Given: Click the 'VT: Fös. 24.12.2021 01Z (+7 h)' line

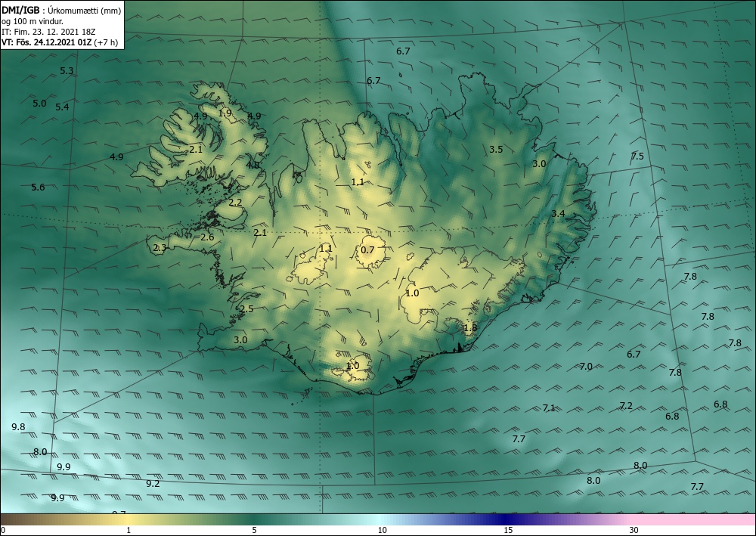Looking at the screenshot, I should (x=59, y=42).
